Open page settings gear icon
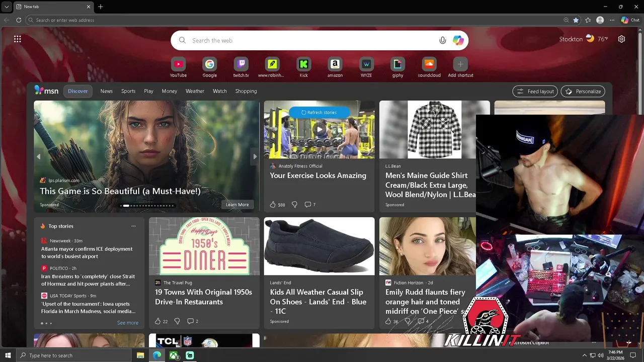The width and height of the screenshot is (644, 362). (622, 39)
